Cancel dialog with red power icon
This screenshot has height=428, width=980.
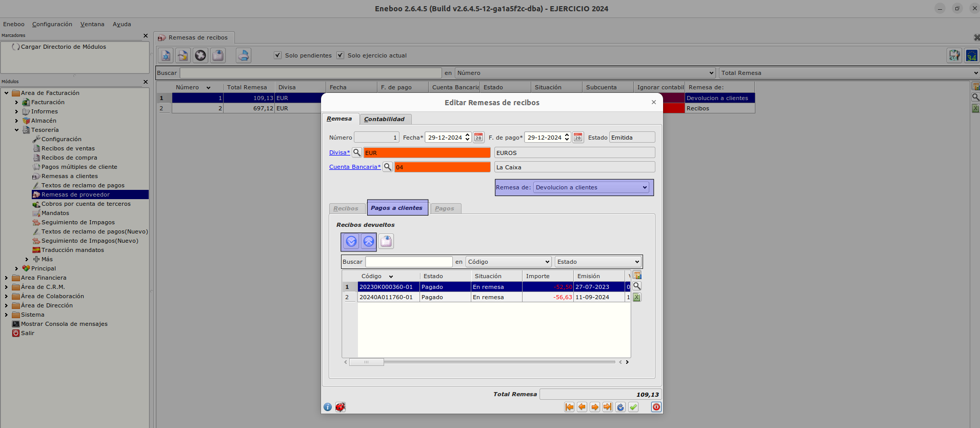coord(656,407)
